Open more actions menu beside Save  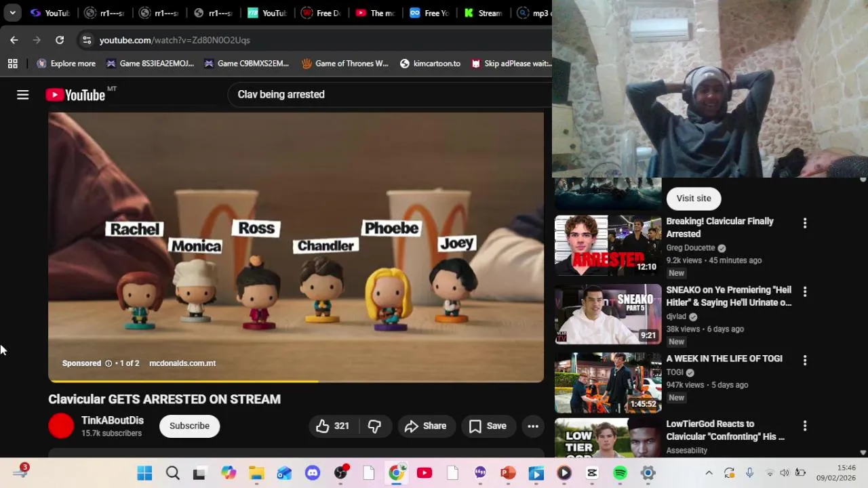pyautogui.click(x=533, y=426)
